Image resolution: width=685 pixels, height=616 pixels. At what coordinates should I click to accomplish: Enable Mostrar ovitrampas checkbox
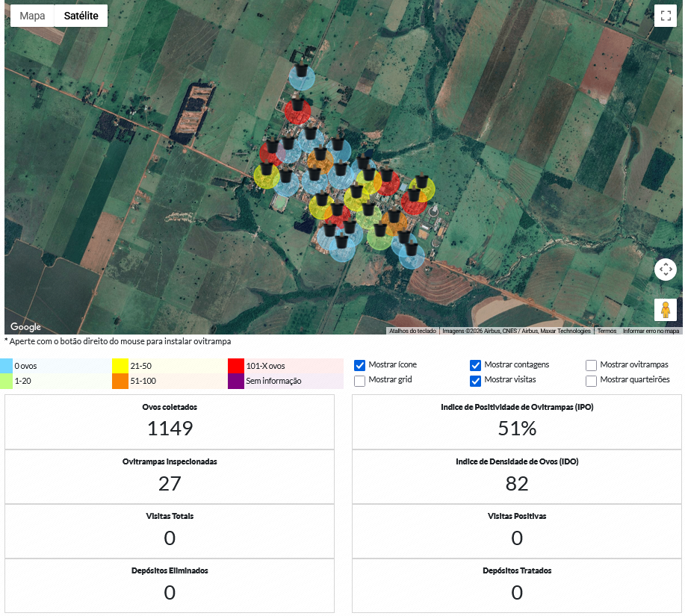pos(591,365)
